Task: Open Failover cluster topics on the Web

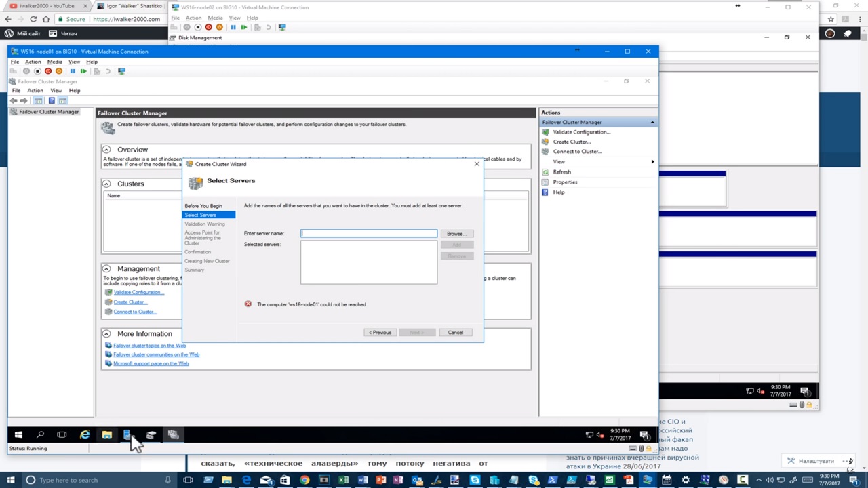Action: [x=149, y=346]
